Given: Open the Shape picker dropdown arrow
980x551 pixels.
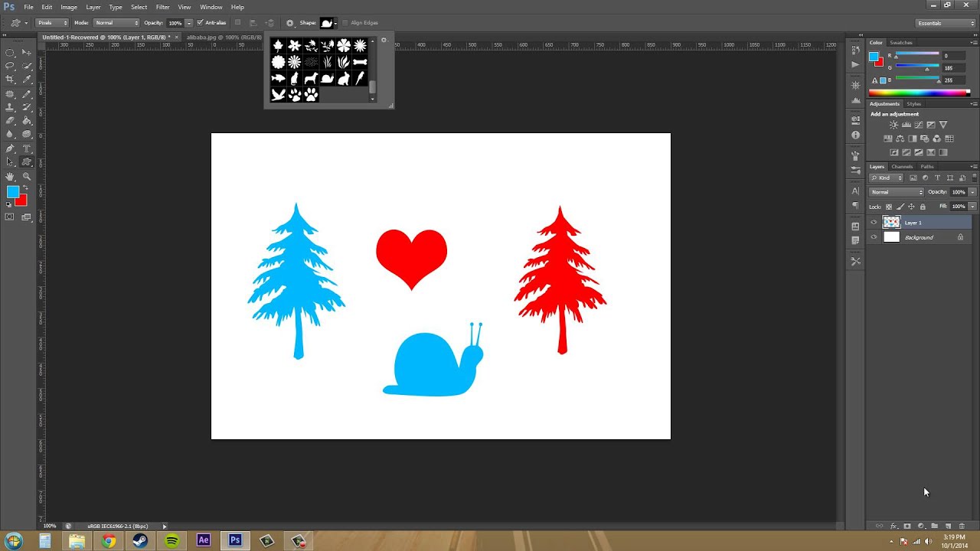Looking at the screenshot, I should pos(335,23).
